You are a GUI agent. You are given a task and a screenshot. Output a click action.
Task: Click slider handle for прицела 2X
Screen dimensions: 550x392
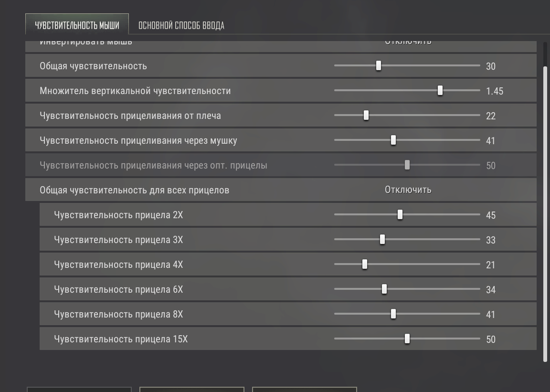(x=400, y=214)
